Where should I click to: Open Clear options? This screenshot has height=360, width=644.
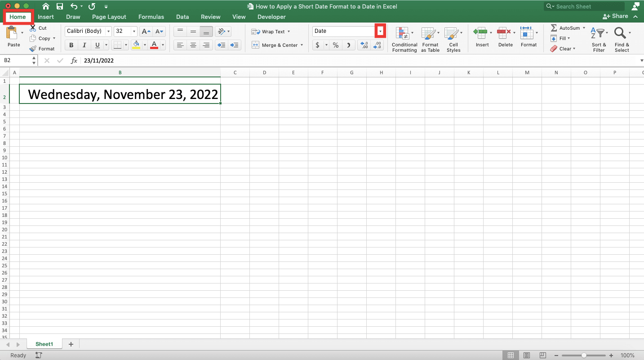coord(563,49)
